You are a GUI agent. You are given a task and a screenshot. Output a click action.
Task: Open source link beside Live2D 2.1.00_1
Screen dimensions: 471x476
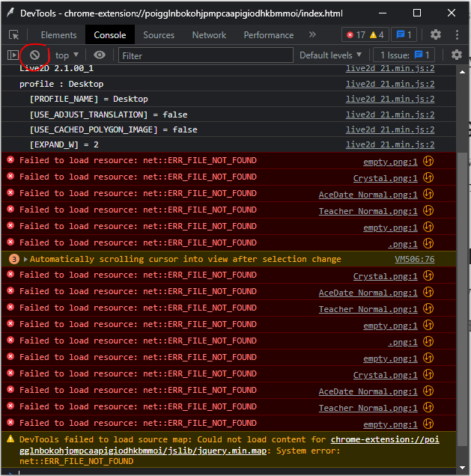(390, 68)
